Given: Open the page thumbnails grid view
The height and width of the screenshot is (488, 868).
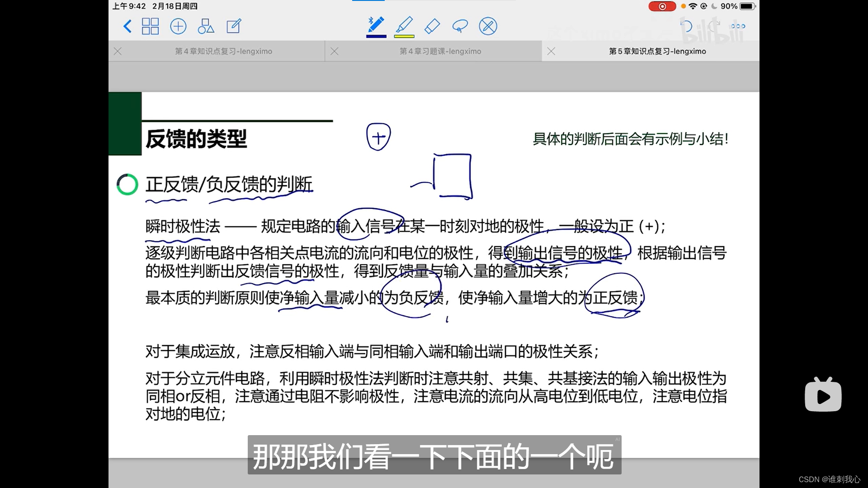Looking at the screenshot, I should coord(150,26).
